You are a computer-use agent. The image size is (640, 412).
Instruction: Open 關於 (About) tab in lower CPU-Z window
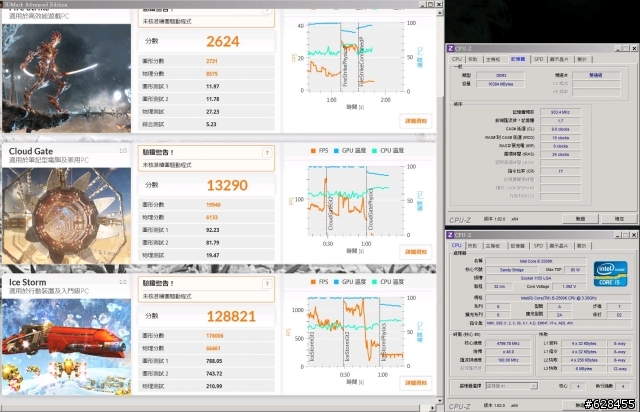(x=582, y=246)
